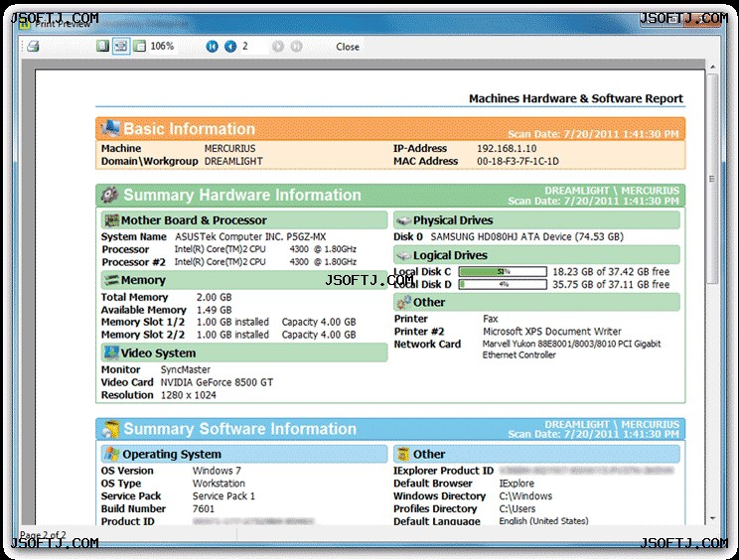739x560 pixels.
Task: Click the Windows Directory value C:\Windows
Action: pyautogui.click(x=525, y=495)
